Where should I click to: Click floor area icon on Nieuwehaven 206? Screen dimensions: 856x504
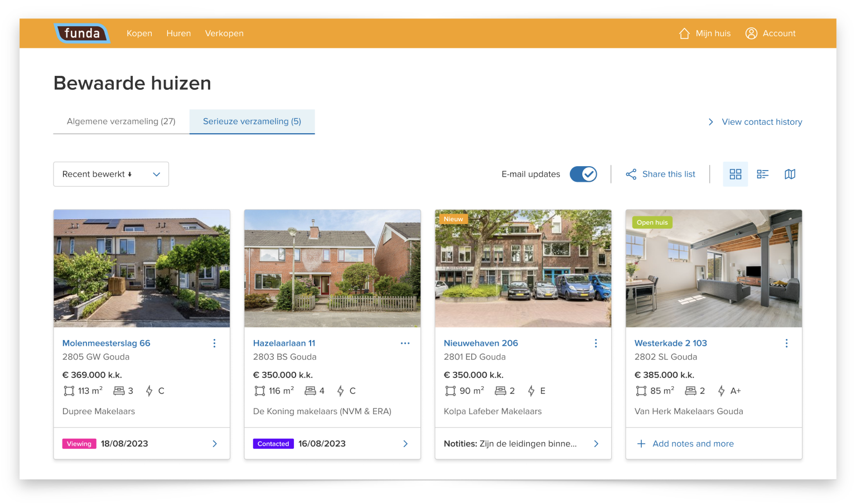(x=450, y=391)
